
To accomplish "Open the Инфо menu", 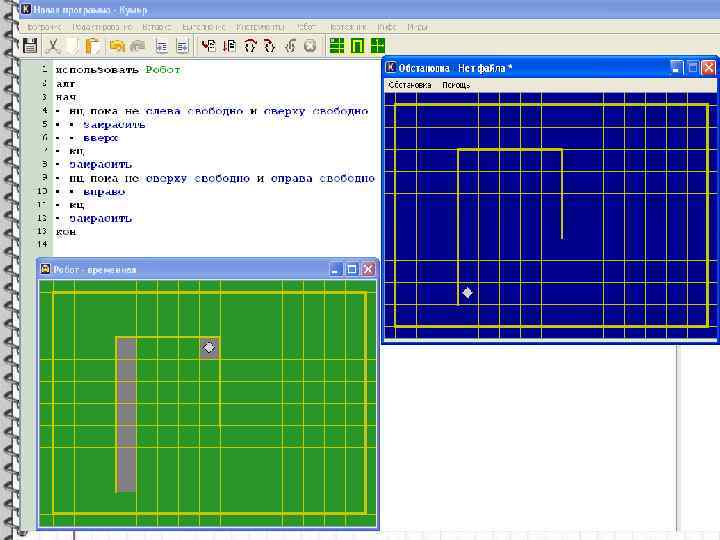I will pyautogui.click(x=387, y=27).
